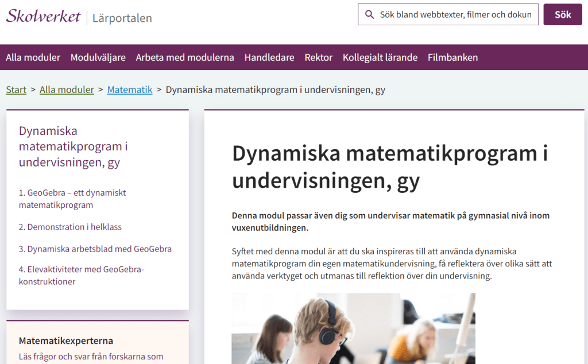
Task: Go to Modulväljare in the navigation
Action: [x=98, y=57]
